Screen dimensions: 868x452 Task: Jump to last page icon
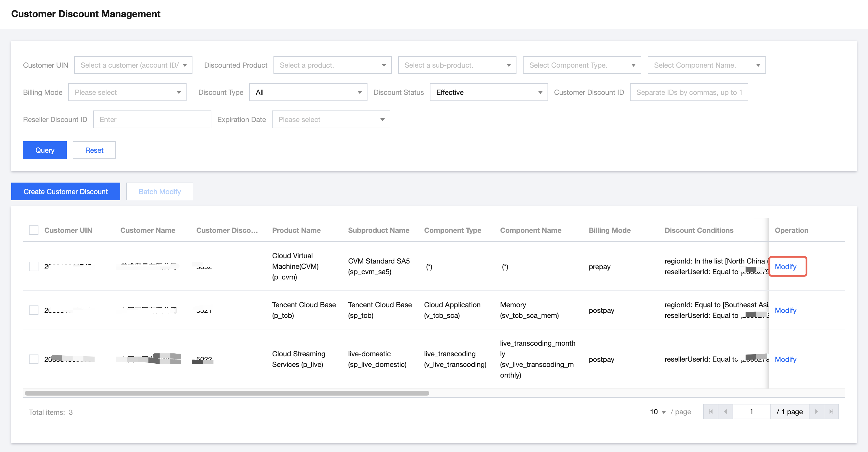click(831, 412)
